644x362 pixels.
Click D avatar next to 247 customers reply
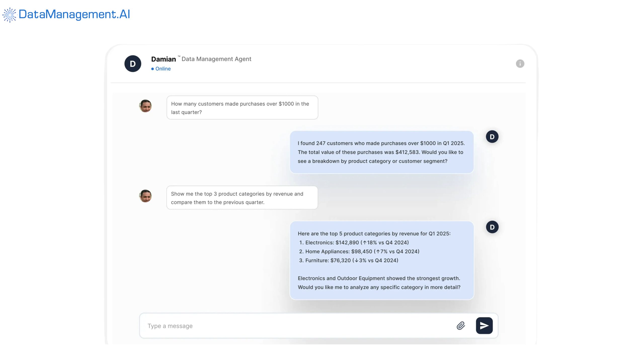click(492, 137)
